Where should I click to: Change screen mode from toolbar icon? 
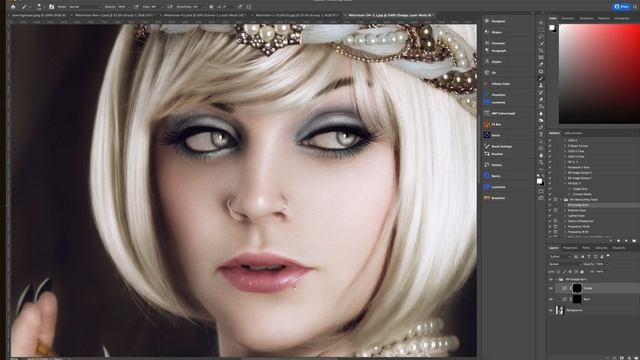(x=541, y=198)
